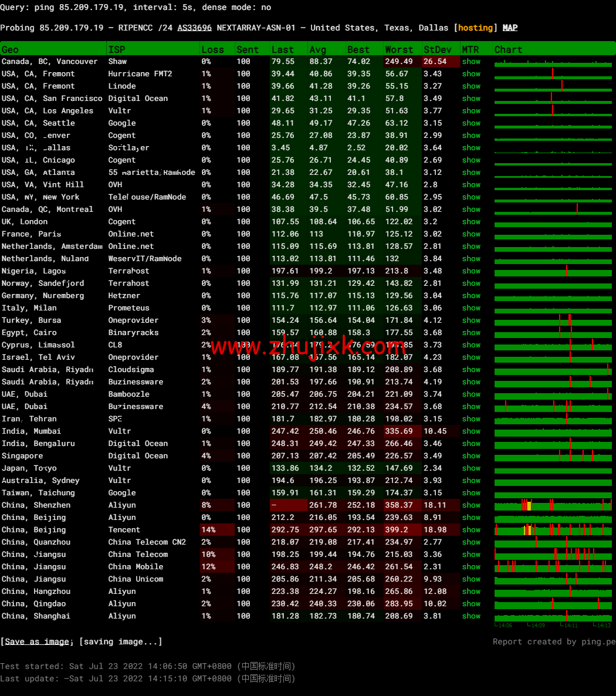Click the chart for China, Jiangsu China Mobile
Image resolution: width=616 pixels, height=696 pixels.
tap(553, 567)
